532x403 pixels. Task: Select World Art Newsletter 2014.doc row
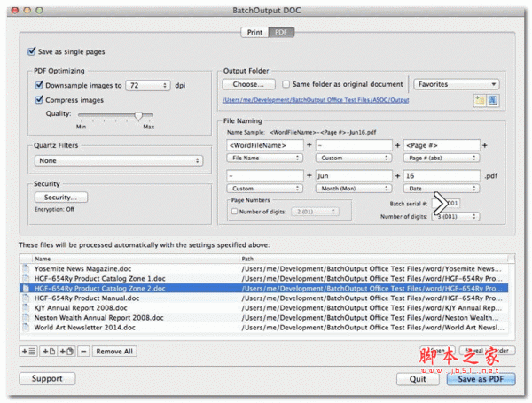[263, 328]
